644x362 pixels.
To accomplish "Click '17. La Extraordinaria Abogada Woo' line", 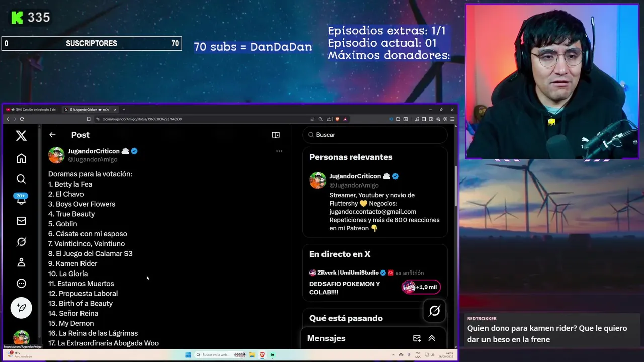I will [x=104, y=343].
